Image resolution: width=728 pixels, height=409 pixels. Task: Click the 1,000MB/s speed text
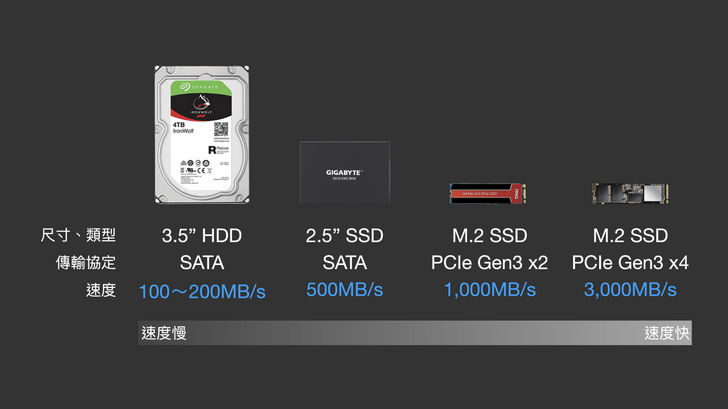tap(489, 290)
